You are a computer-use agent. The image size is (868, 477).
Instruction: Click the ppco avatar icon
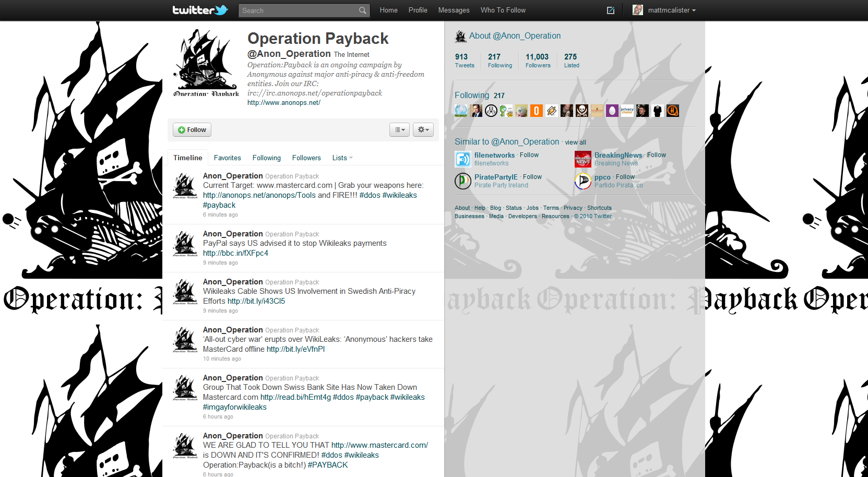tap(583, 181)
